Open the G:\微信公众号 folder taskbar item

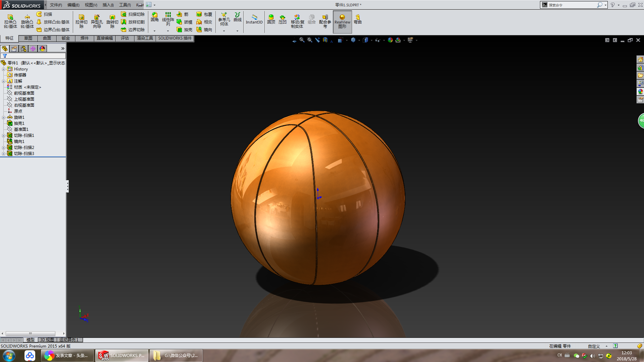176,356
